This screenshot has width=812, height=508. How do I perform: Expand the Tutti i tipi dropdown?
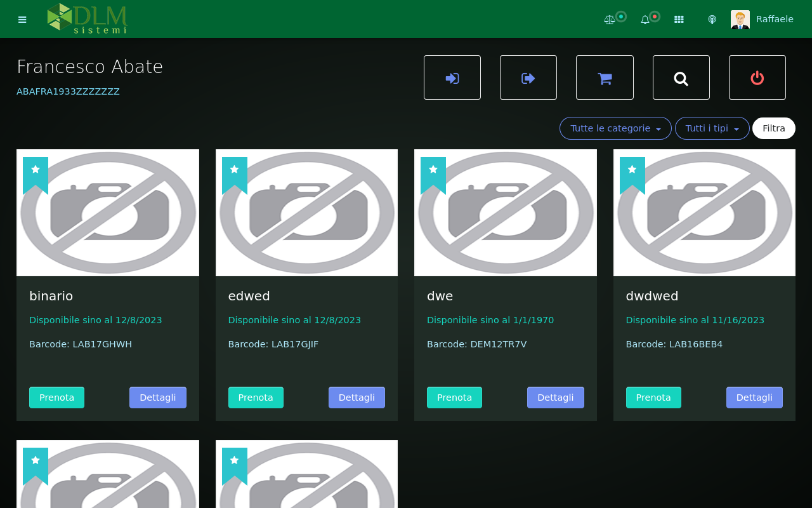point(712,128)
